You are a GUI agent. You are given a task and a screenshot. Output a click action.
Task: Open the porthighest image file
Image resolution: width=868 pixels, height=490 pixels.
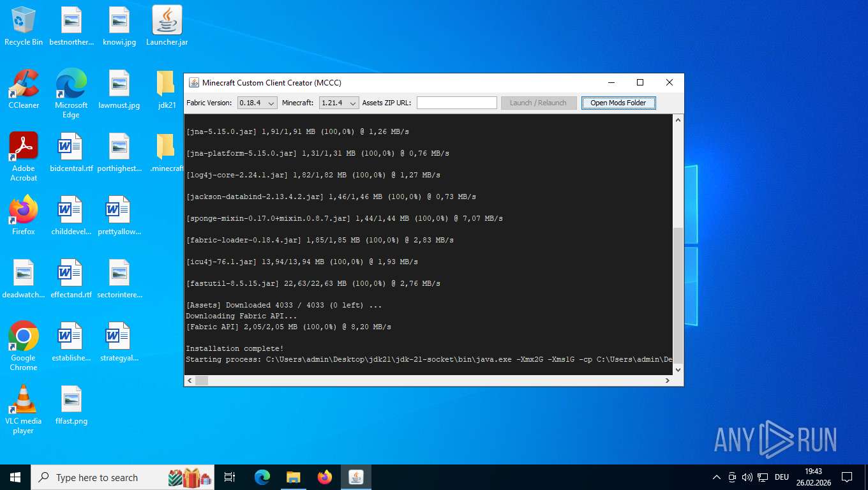[x=119, y=152]
